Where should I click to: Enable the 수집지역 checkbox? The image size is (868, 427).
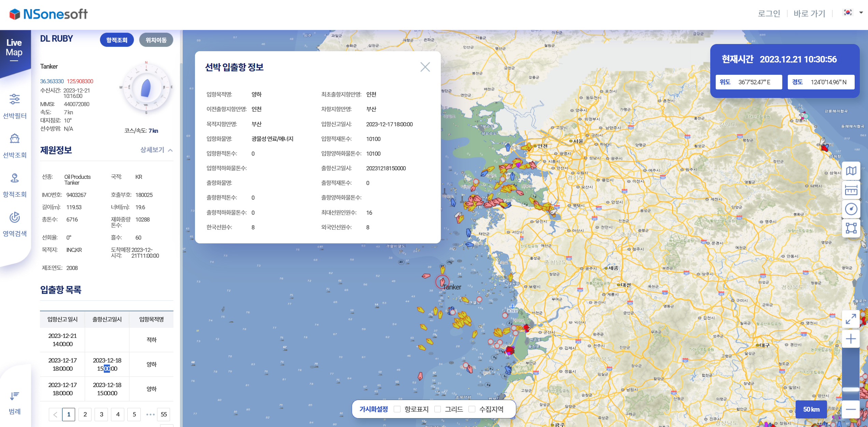(472, 409)
